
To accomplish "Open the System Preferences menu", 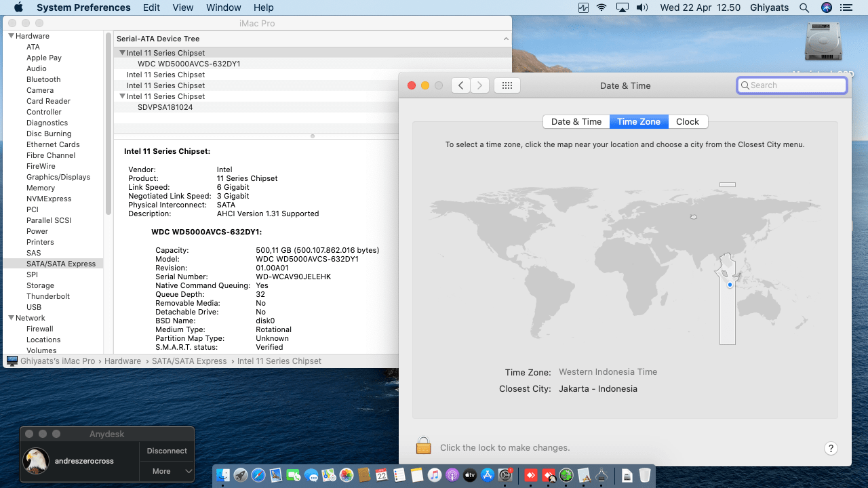I will tap(83, 7).
